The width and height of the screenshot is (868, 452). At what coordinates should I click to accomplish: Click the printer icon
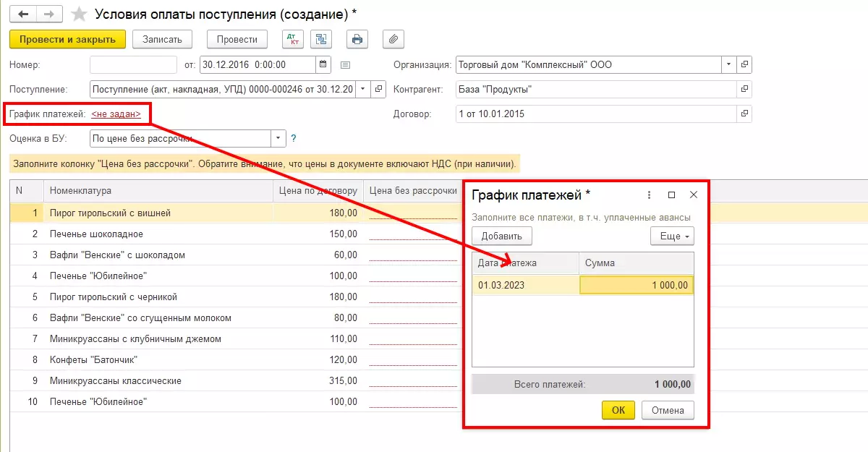coord(357,39)
